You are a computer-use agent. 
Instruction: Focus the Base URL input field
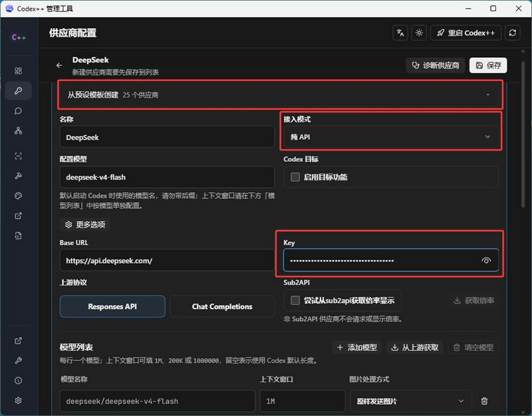(167, 260)
